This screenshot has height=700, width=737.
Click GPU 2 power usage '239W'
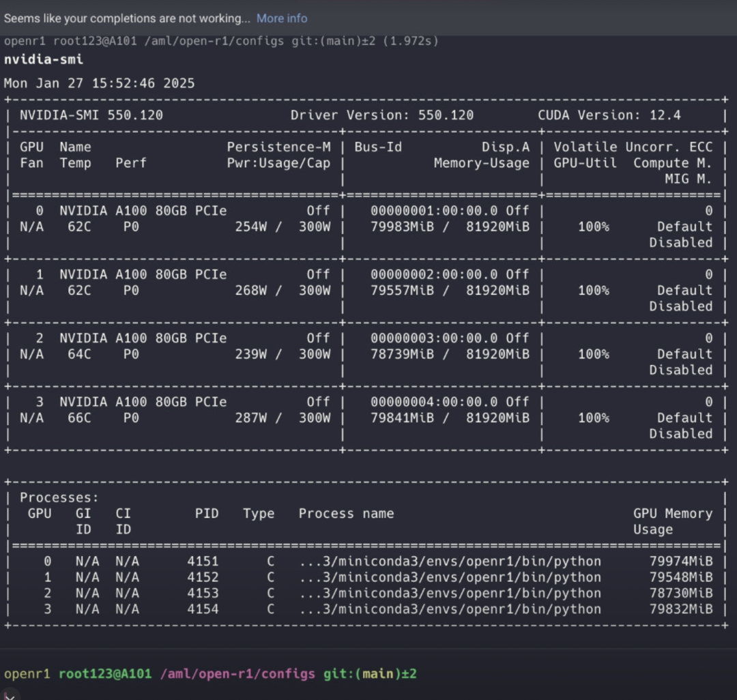(251, 354)
